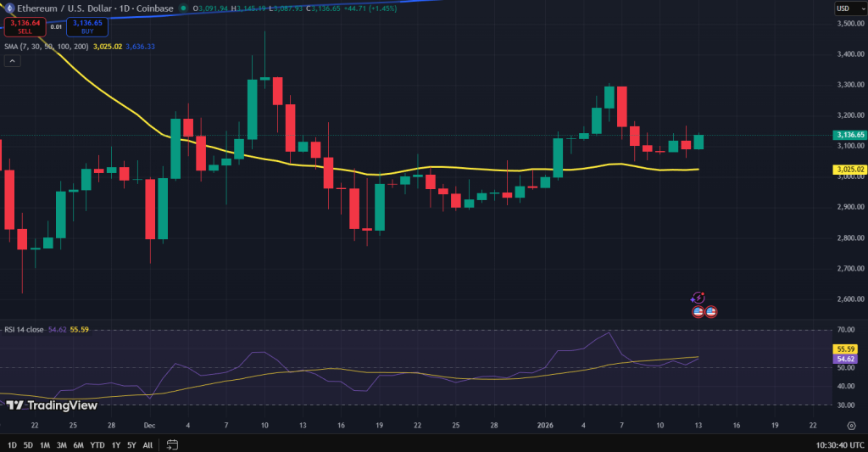868x452 pixels.
Task: Click the SMA (7, 30, 50, 100, 200) legend
Action: tap(47, 47)
